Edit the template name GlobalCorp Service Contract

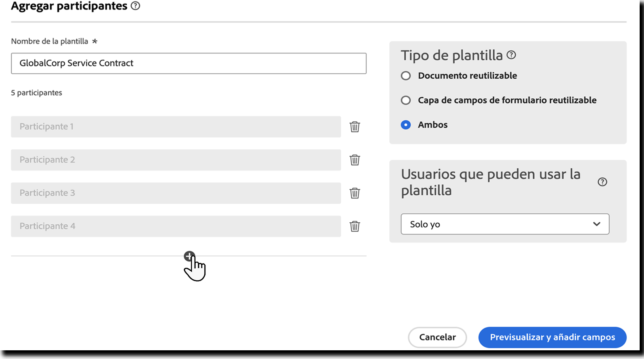[x=188, y=63]
